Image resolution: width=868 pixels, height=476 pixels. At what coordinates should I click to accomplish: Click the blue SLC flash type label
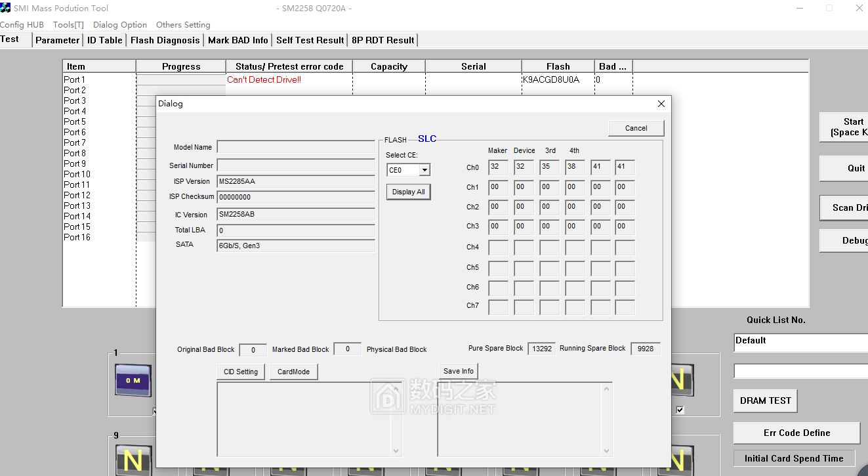pos(427,139)
